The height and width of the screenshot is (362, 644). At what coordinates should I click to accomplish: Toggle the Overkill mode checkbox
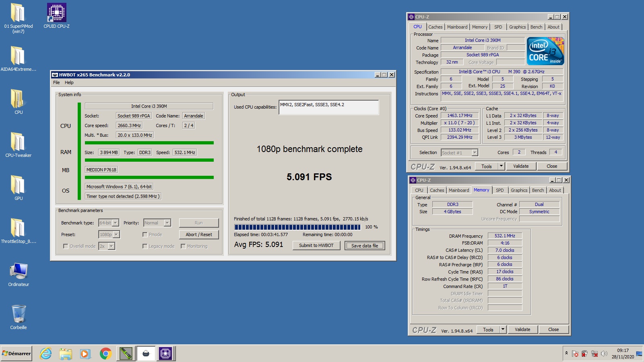[66, 246]
